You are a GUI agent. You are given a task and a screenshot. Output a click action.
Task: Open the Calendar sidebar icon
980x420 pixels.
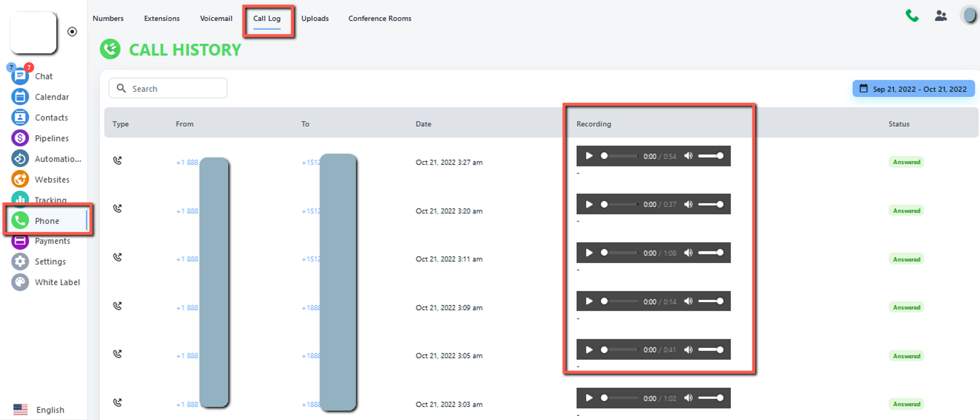pyautogui.click(x=20, y=97)
